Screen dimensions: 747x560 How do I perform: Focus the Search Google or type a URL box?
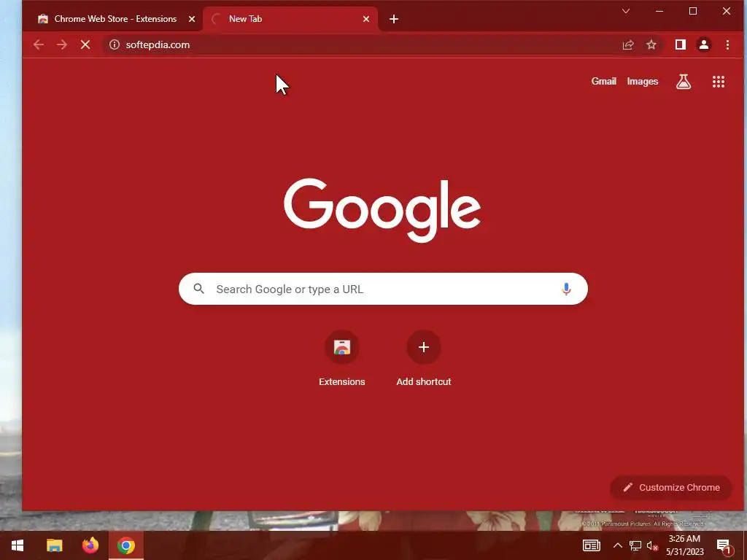click(x=383, y=289)
